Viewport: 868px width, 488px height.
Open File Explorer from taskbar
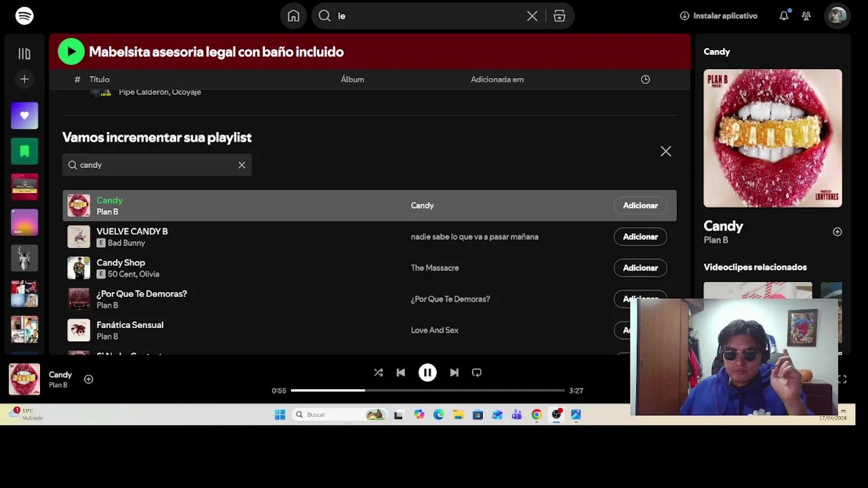(458, 415)
